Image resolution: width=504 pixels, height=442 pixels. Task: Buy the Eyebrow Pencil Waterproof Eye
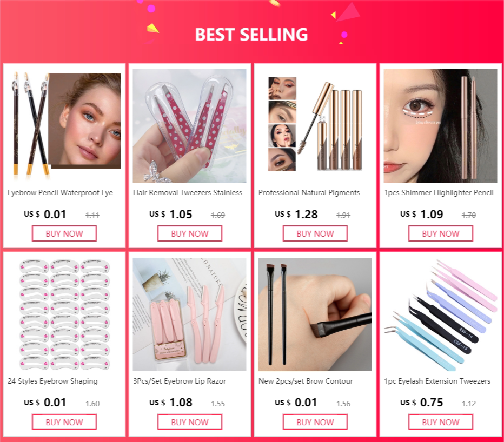64,233
